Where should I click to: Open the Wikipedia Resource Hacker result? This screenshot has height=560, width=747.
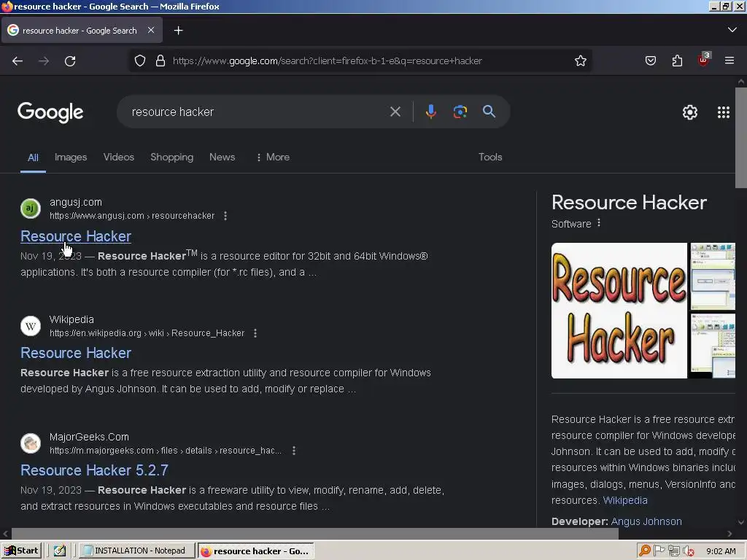[76, 353]
